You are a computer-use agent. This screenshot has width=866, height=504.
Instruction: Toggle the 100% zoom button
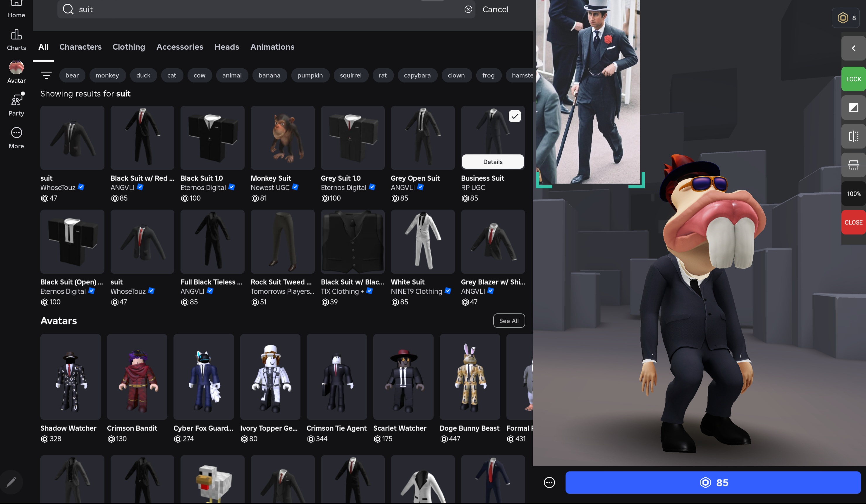coord(853,194)
